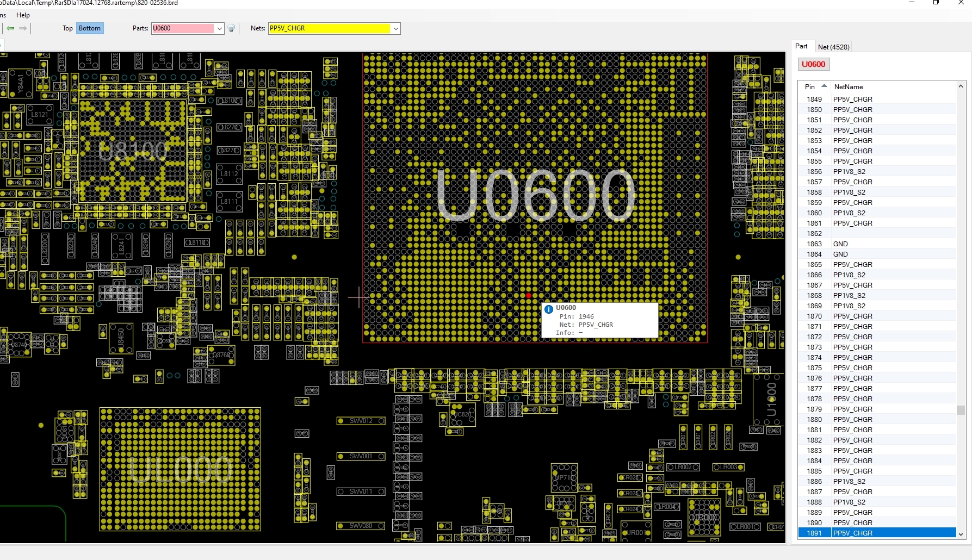972x560 pixels.
Task: Select the UL000 chip on the board
Action: (180, 469)
